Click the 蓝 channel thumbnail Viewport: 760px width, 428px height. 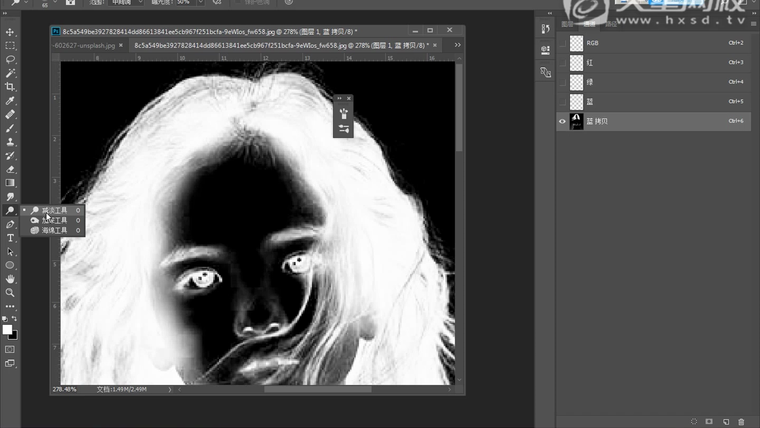pos(576,102)
